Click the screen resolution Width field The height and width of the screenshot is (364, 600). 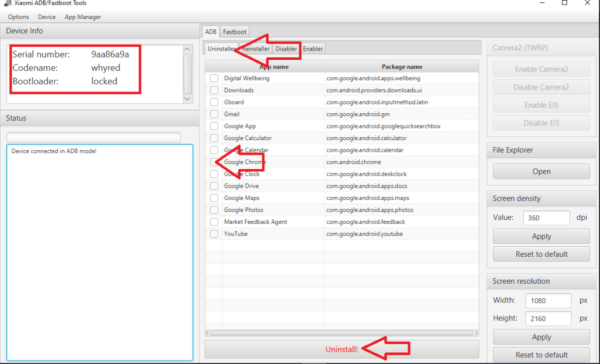(x=548, y=300)
